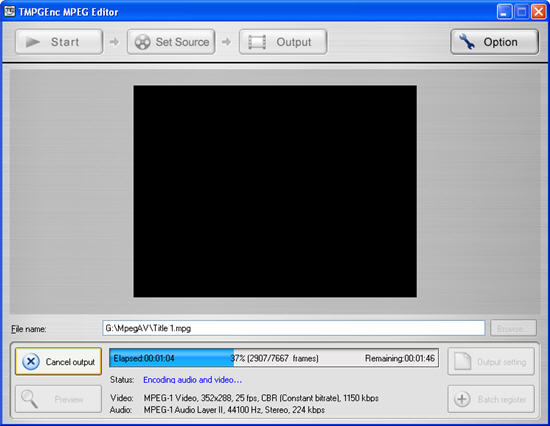Click the Preview button

(x=58, y=399)
